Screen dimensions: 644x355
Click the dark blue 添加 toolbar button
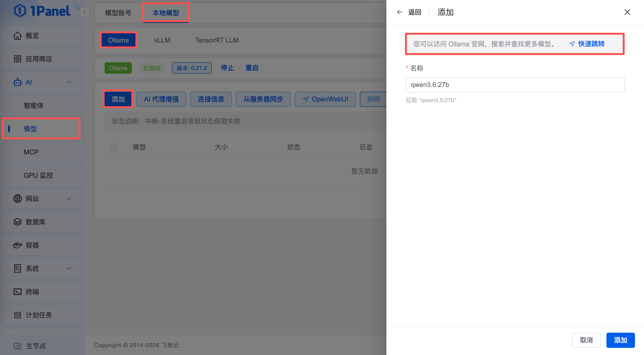pyautogui.click(x=118, y=99)
